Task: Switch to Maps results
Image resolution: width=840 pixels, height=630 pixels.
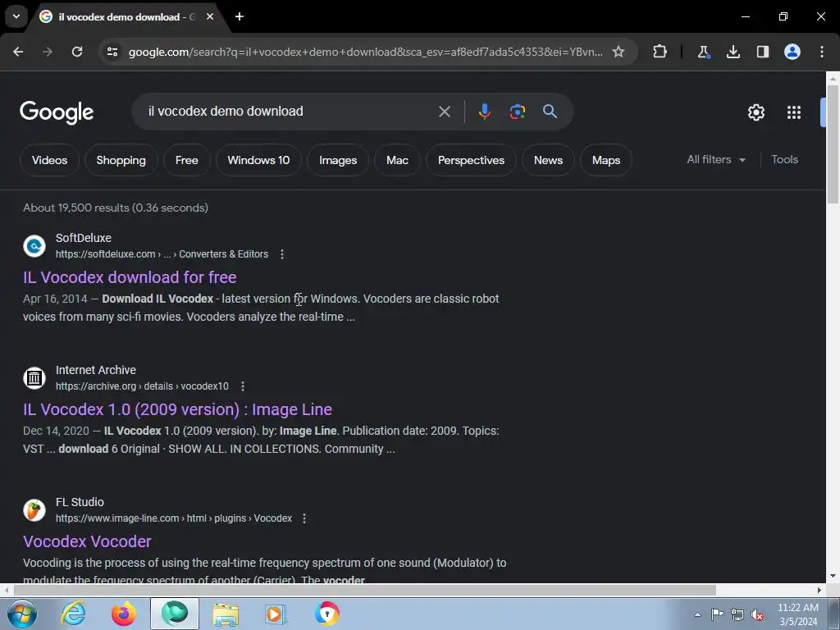Action: coord(606,160)
